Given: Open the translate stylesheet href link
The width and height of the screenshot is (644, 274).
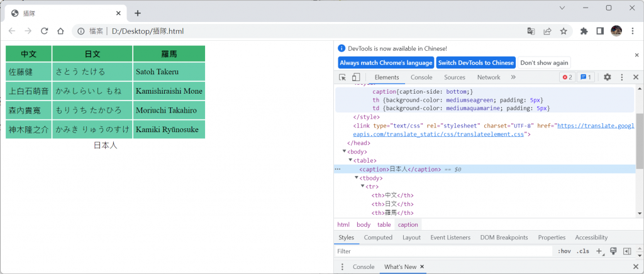Looking at the screenshot, I should tap(494, 129).
